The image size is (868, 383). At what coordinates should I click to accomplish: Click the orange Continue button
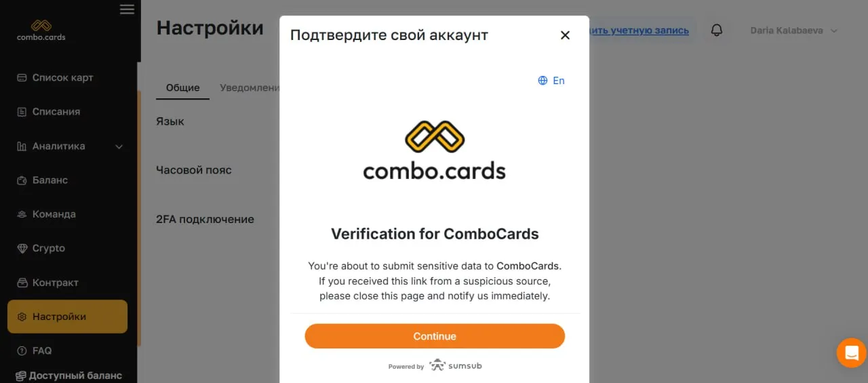click(435, 336)
